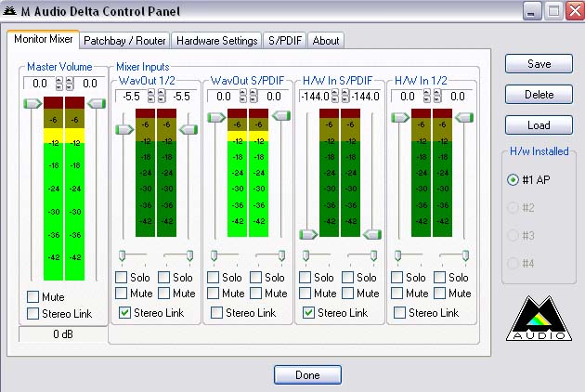Solo the left H/W In S/PDIF channel
The width and height of the screenshot is (585, 392).
pos(305,278)
